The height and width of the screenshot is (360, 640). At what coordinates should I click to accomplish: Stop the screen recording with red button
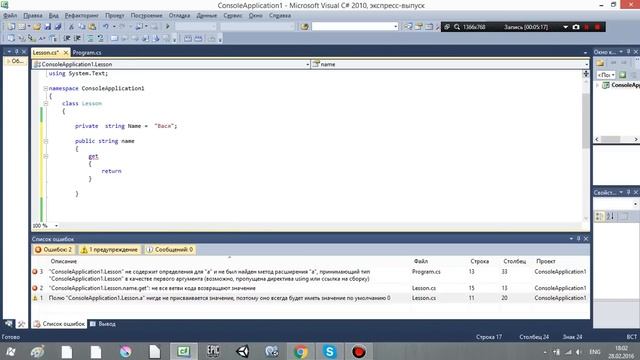[x=598, y=27]
